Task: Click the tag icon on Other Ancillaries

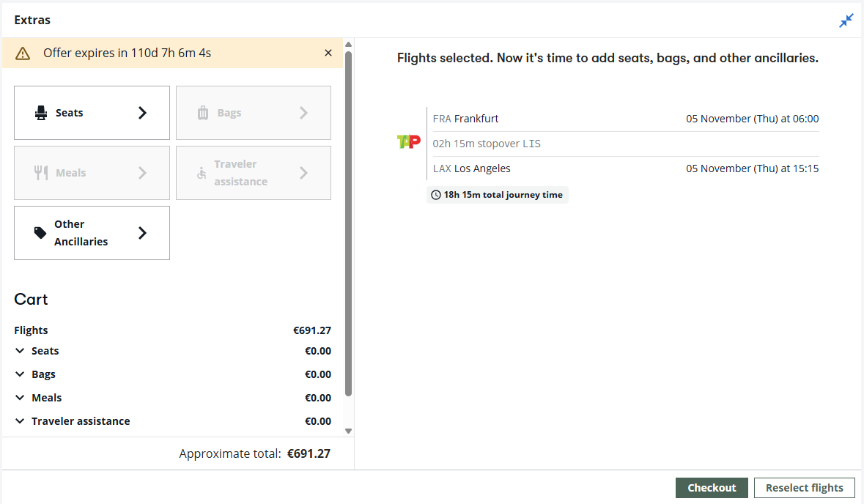Action: (x=40, y=233)
